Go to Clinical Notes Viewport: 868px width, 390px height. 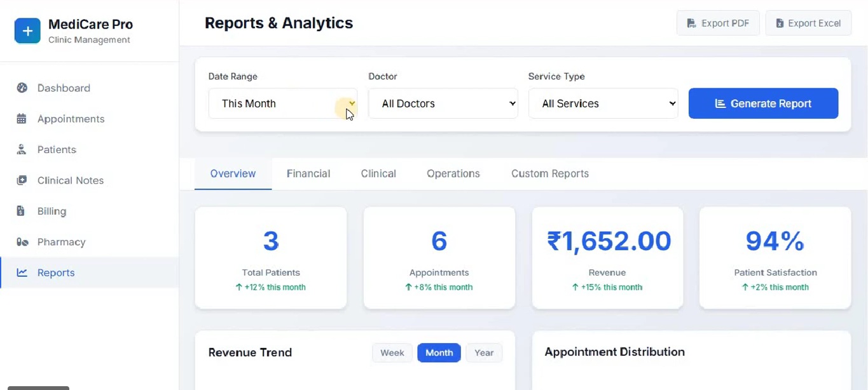point(70,180)
